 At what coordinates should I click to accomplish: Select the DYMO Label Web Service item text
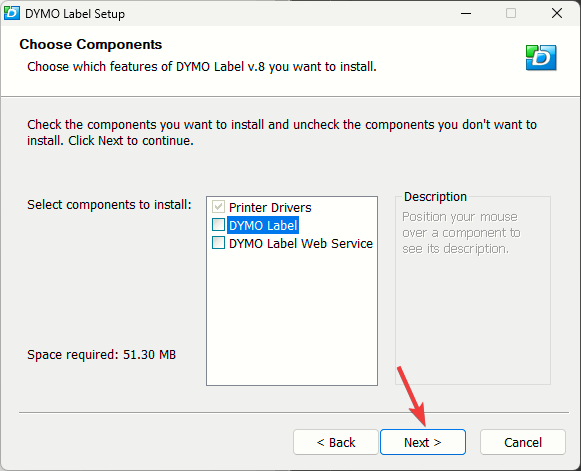[x=301, y=243]
